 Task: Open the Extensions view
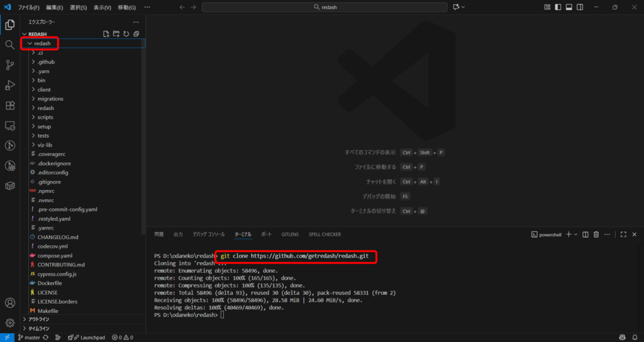[9, 105]
